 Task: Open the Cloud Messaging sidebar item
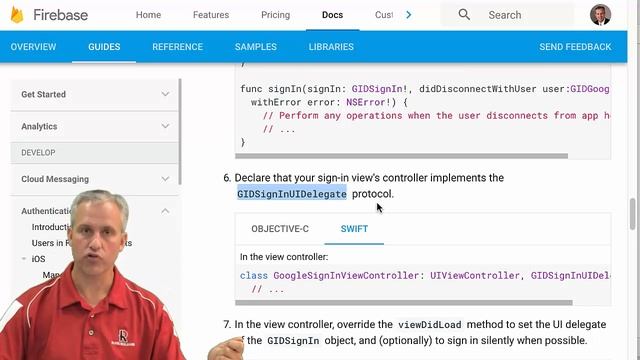click(55, 179)
